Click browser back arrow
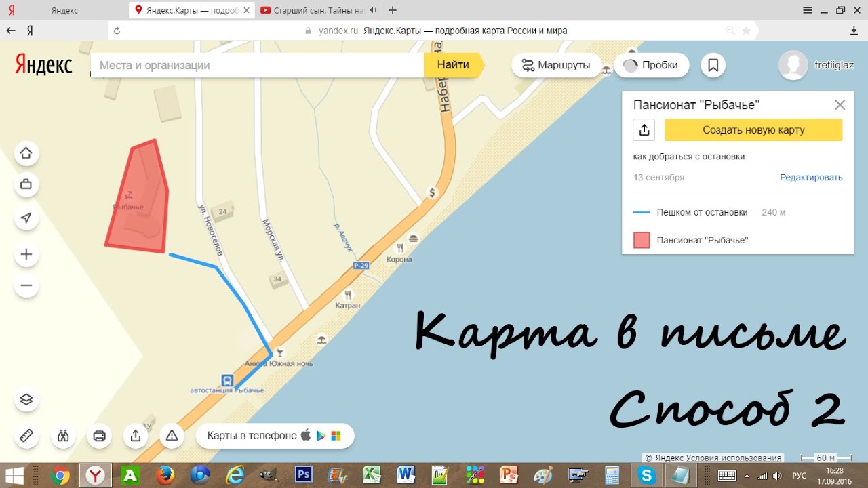868x488 pixels. coord(11,30)
